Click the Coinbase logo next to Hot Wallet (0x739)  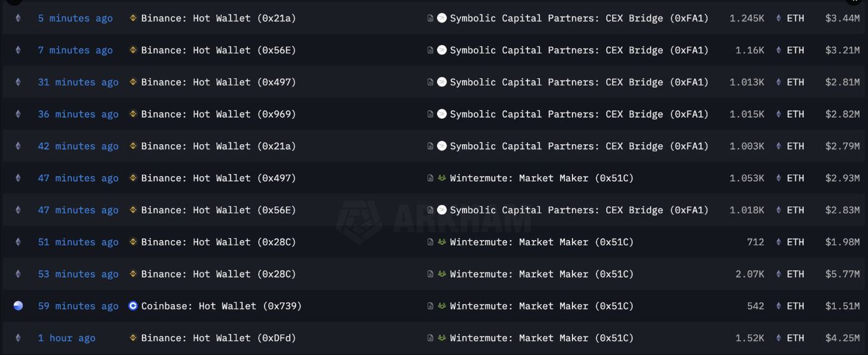pyautogui.click(x=133, y=306)
